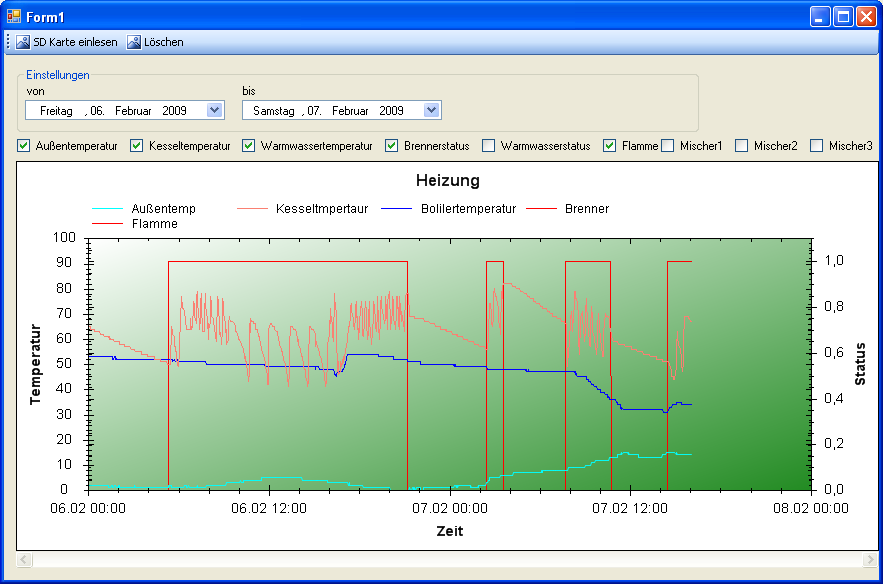Select 'Februar' in the von date field
Screen dimensions: 883x584
tap(133, 111)
